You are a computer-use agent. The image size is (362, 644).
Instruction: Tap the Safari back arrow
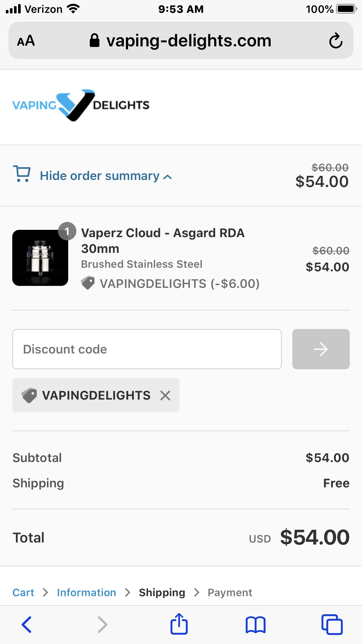pyautogui.click(x=27, y=624)
